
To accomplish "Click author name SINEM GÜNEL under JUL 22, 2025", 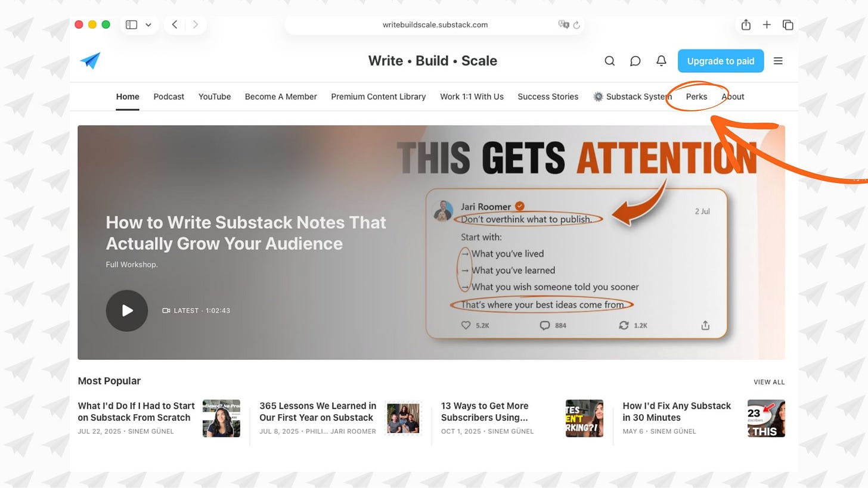I will 152,431.
